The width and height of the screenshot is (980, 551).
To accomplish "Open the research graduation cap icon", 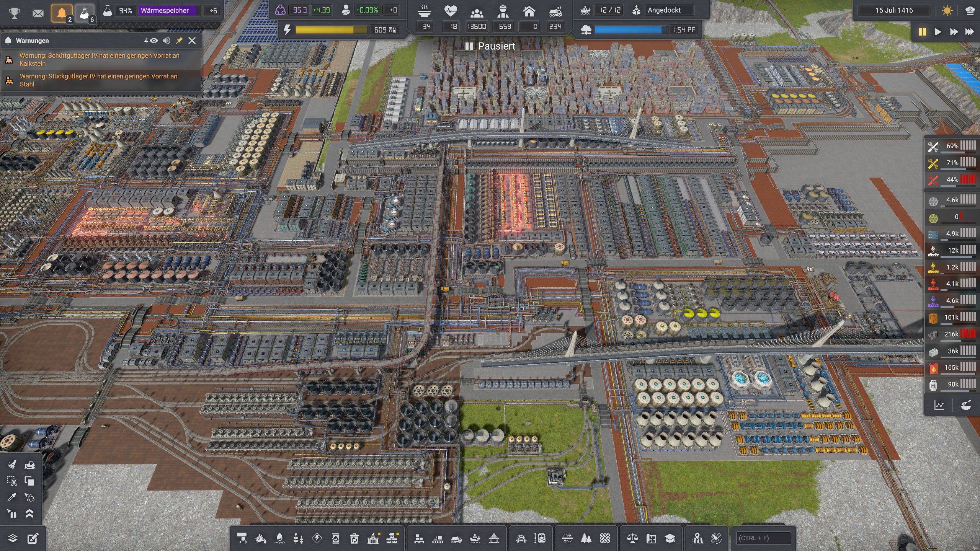I will pos(670,539).
